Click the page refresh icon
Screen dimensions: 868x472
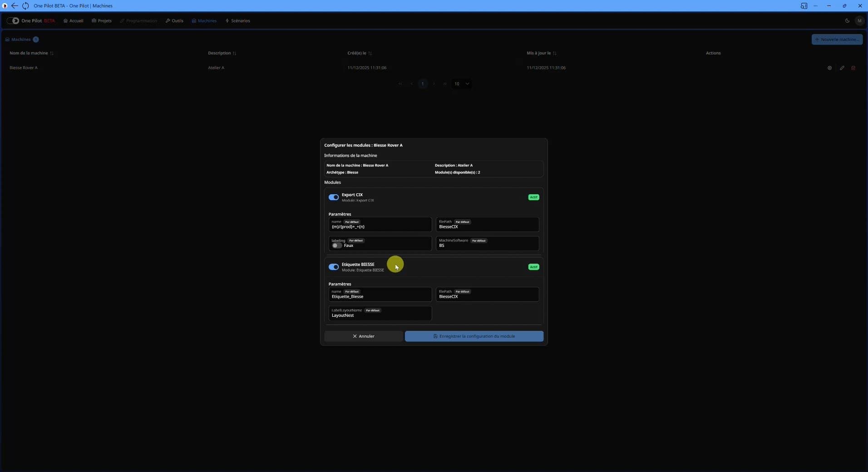tap(25, 6)
